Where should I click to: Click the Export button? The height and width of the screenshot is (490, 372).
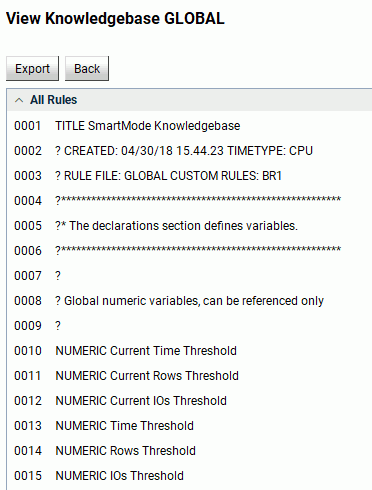[x=32, y=69]
